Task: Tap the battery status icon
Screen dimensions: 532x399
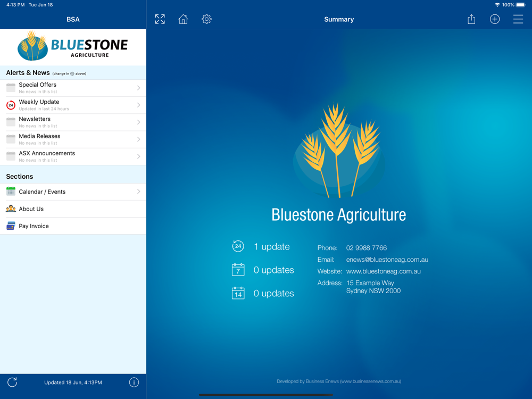Action: point(521,5)
